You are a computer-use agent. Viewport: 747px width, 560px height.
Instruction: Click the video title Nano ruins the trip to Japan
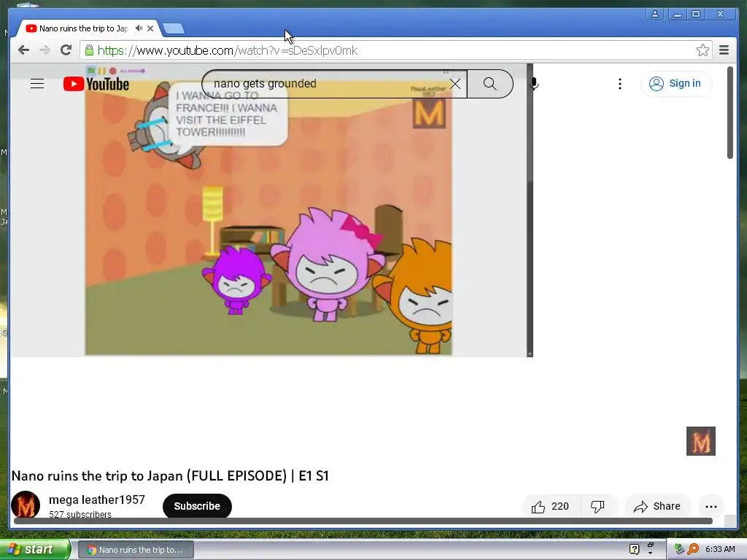click(170, 475)
